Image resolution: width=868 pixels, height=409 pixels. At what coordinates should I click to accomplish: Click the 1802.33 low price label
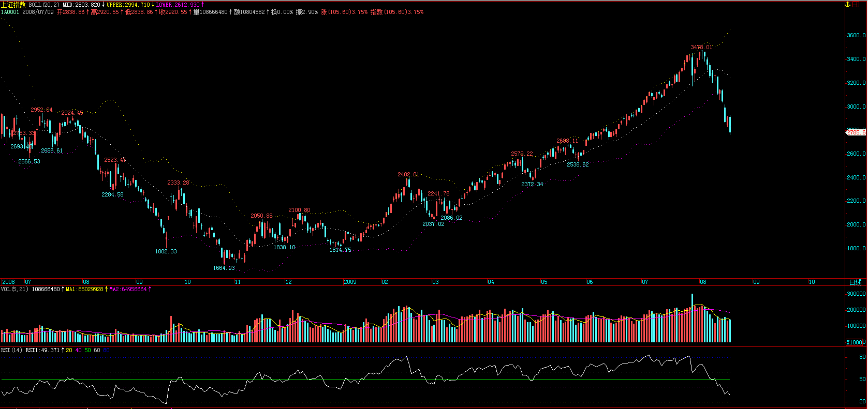pyautogui.click(x=166, y=251)
